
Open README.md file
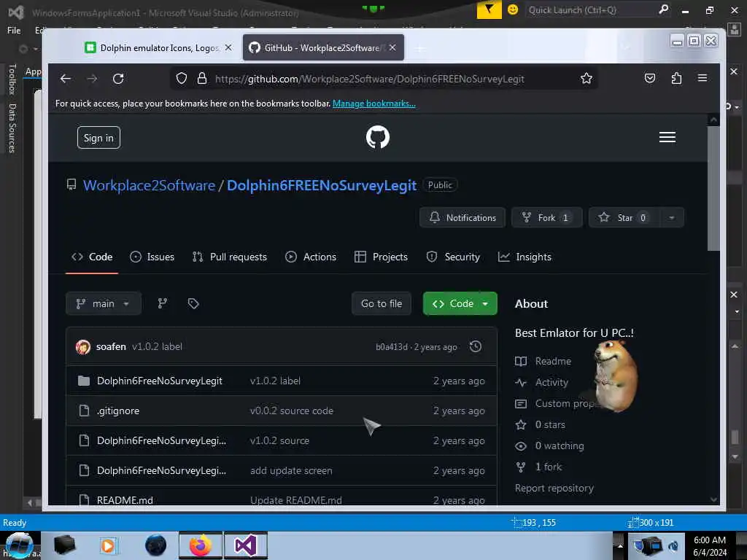point(125,500)
